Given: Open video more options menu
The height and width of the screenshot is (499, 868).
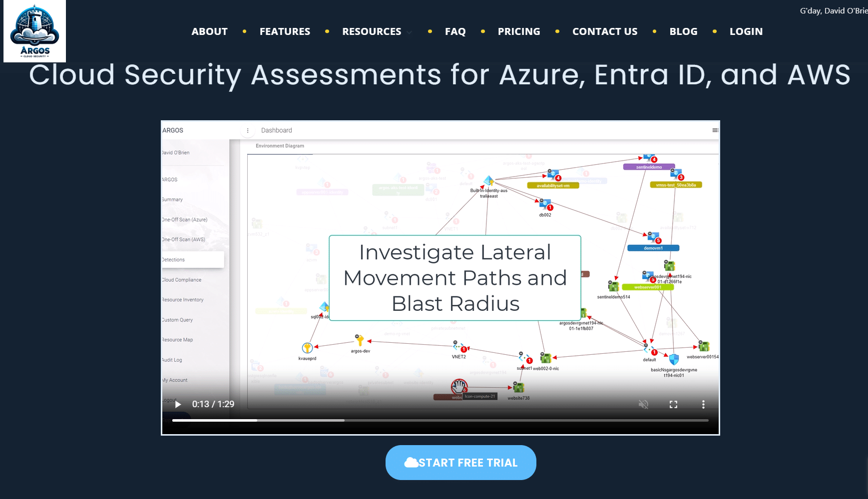Looking at the screenshot, I should click(703, 404).
